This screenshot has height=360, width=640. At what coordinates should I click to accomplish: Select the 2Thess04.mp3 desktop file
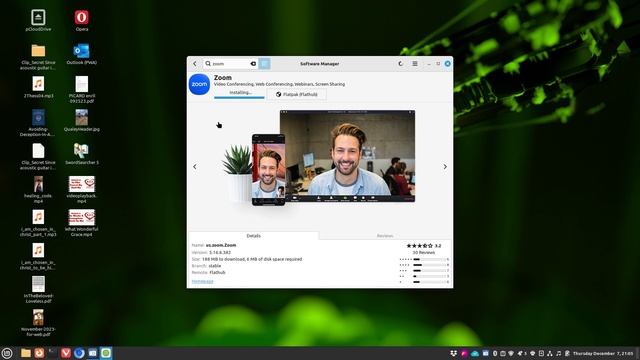pyautogui.click(x=38, y=87)
